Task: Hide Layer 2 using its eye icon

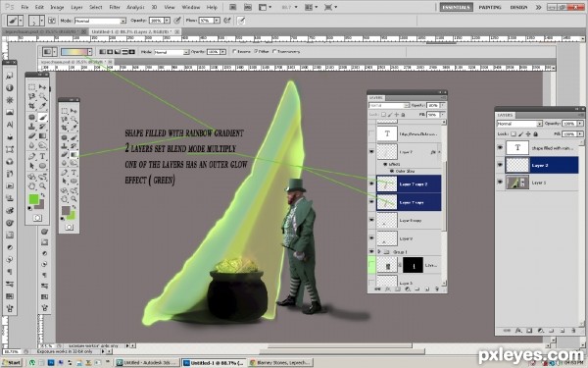Action: pos(500,165)
